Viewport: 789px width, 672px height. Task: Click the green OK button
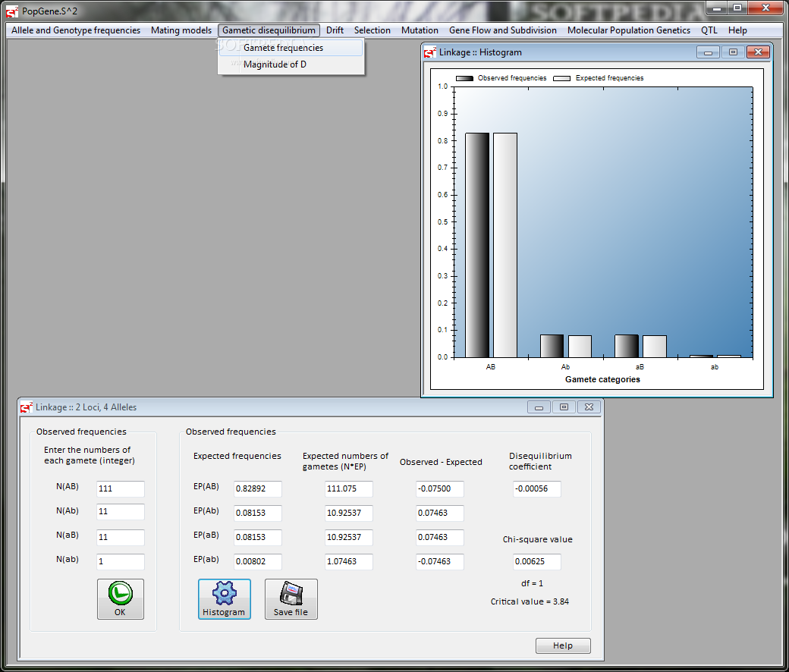(121, 598)
